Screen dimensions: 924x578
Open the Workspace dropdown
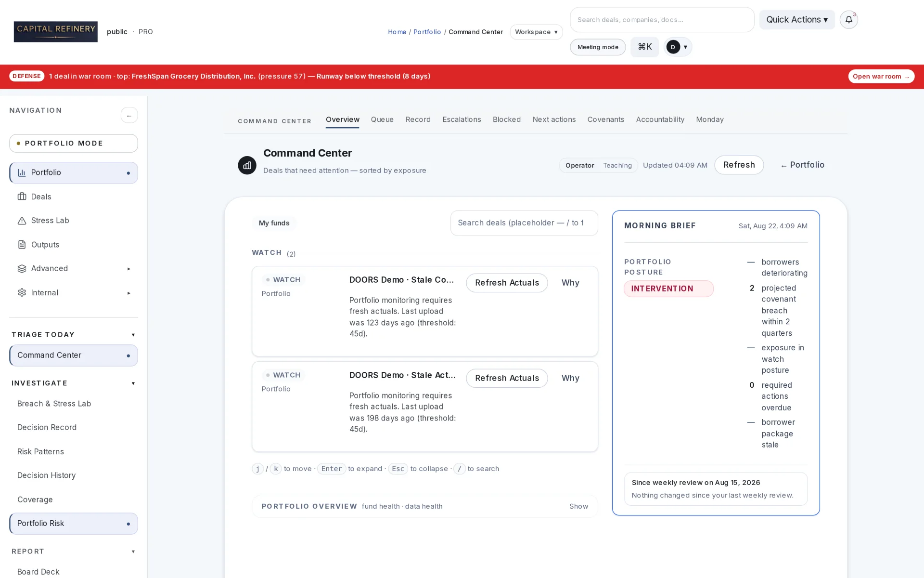pyautogui.click(x=536, y=32)
